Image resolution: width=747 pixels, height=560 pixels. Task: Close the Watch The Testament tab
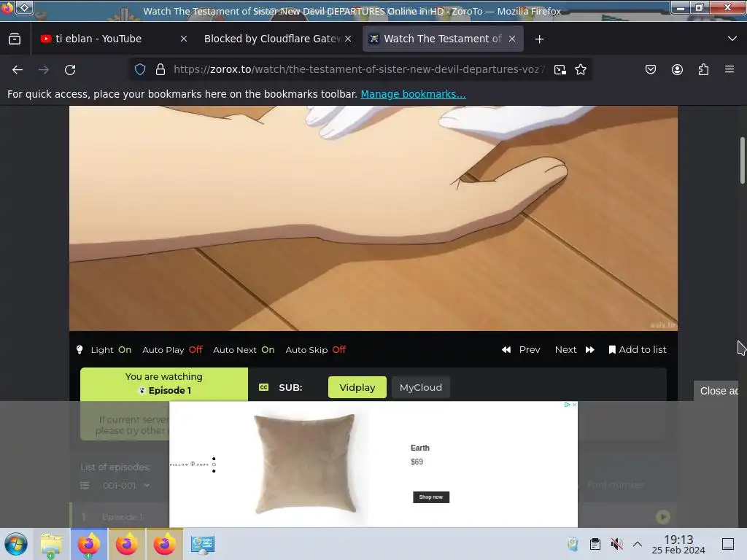click(512, 39)
